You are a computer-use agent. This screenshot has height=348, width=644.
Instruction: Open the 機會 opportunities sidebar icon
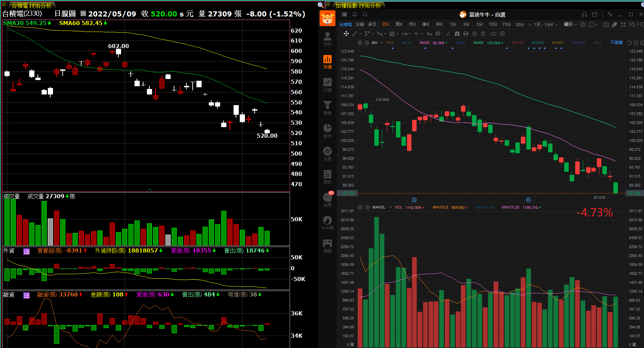tap(327, 108)
